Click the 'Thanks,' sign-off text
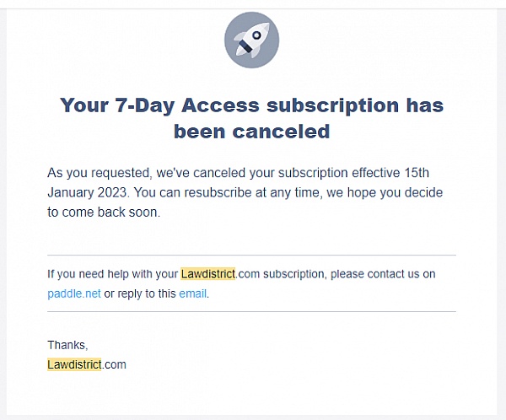Screen dimensions: 506x420 pyautogui.click(x=67, y=345)
